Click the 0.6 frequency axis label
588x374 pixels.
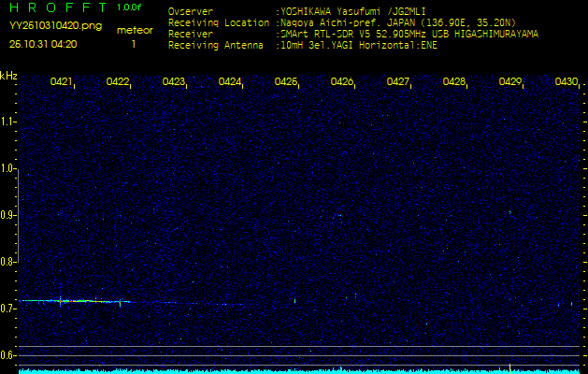point(9,355)
